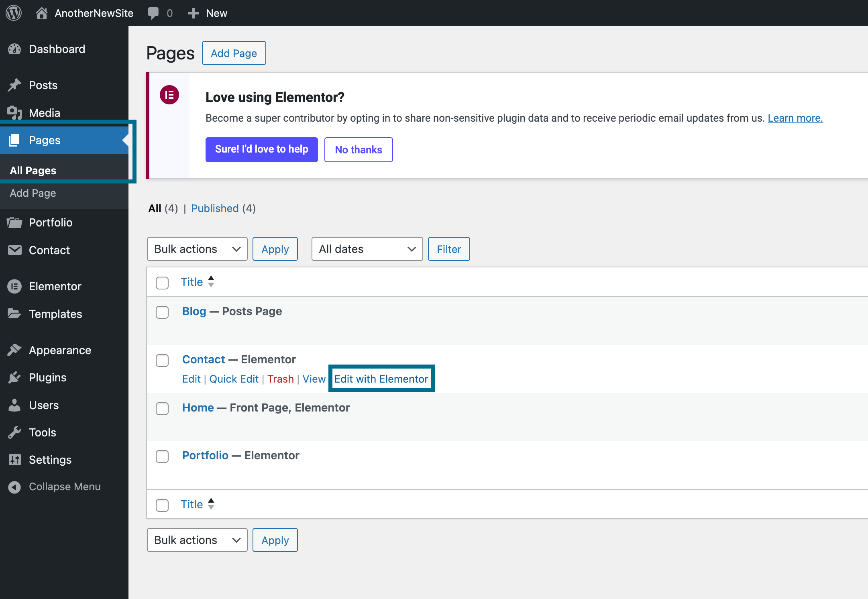This screenshot has height=599, width=868.
Task: Click the Portfolio folder icon
Action: coord(14,222)
